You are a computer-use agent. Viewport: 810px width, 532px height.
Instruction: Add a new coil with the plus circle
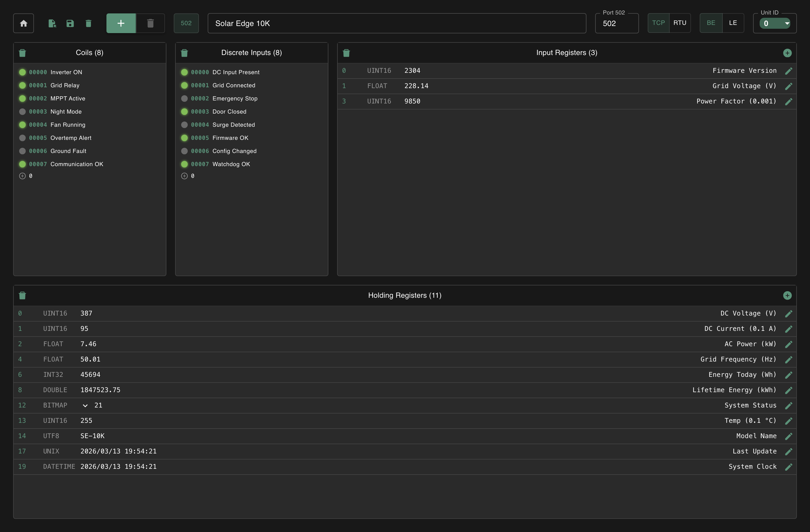[22, 176]
